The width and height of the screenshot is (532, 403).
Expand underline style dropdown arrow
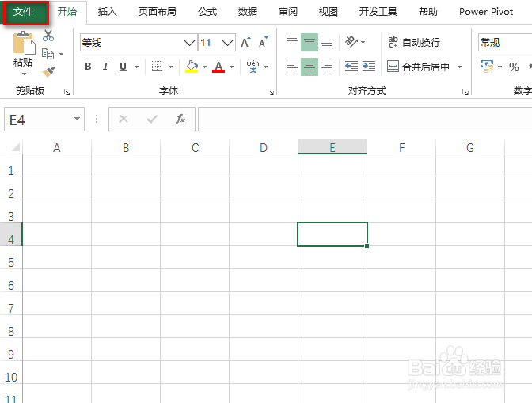coord(136,67)
